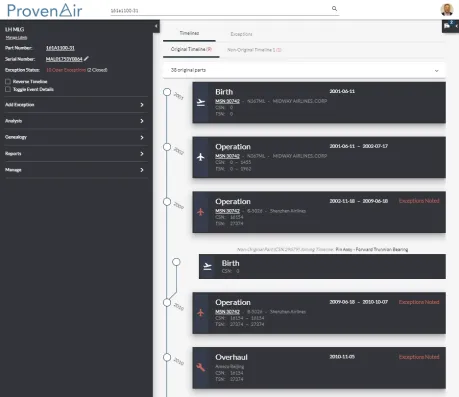This screenshot has width=459, height=397.
Task: Expand the Genealogy section
Action: coord(76,137)
